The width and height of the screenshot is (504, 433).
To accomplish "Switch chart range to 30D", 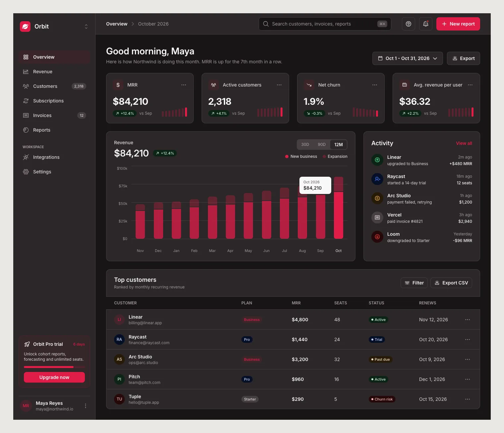I will click(305, 145).
